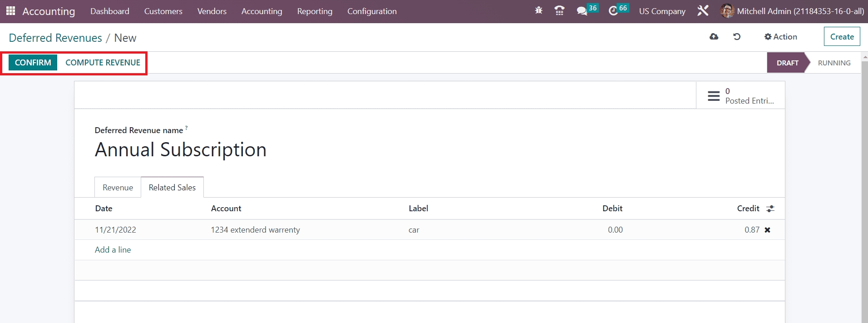Open column options toggle icon

[x=770, y=209]
